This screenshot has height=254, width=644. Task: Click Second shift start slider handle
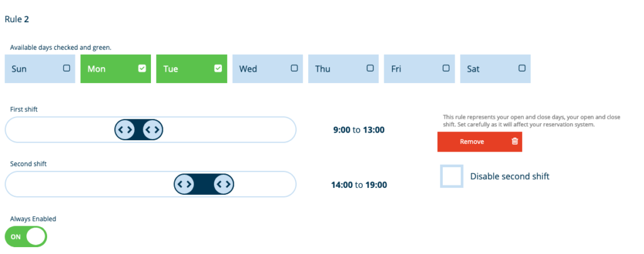(x=184, y=184)
